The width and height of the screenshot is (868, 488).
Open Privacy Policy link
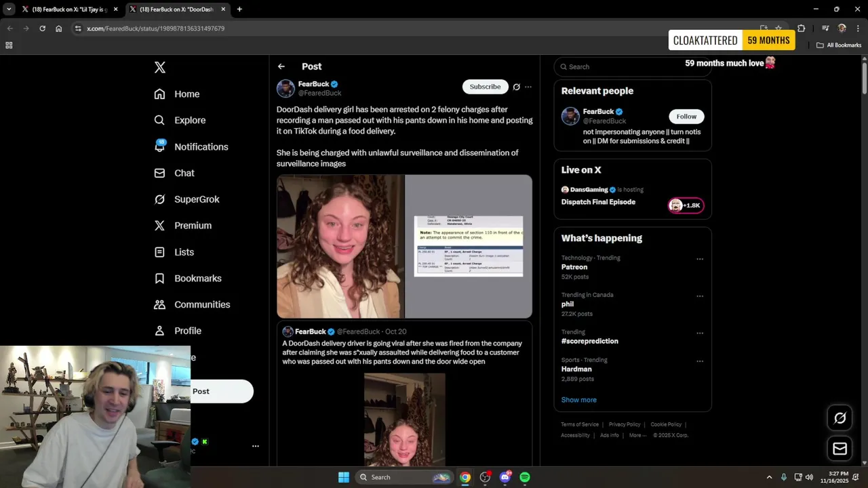pyautogui.click(x=625, y=424)
